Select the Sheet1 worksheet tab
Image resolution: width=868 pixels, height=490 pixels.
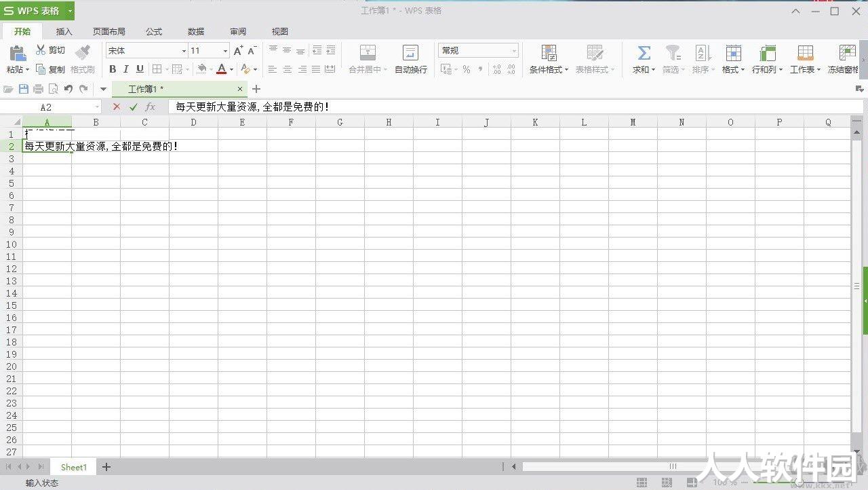coord(74,467)
